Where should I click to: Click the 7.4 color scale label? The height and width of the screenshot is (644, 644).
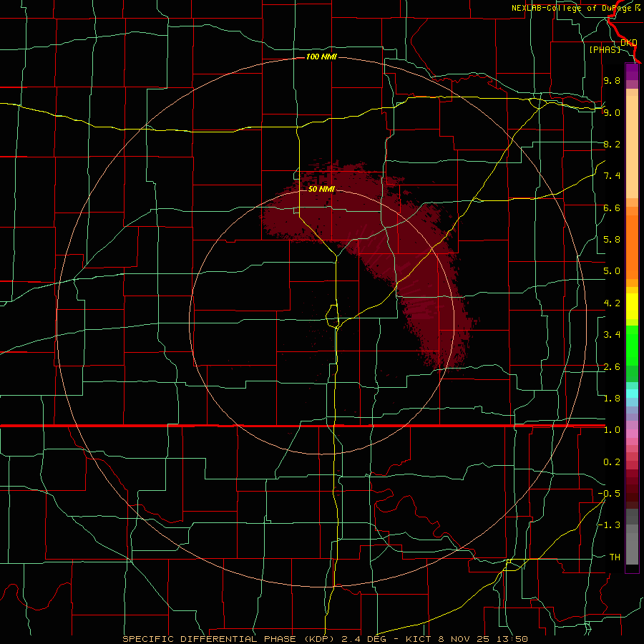[612, 176]
